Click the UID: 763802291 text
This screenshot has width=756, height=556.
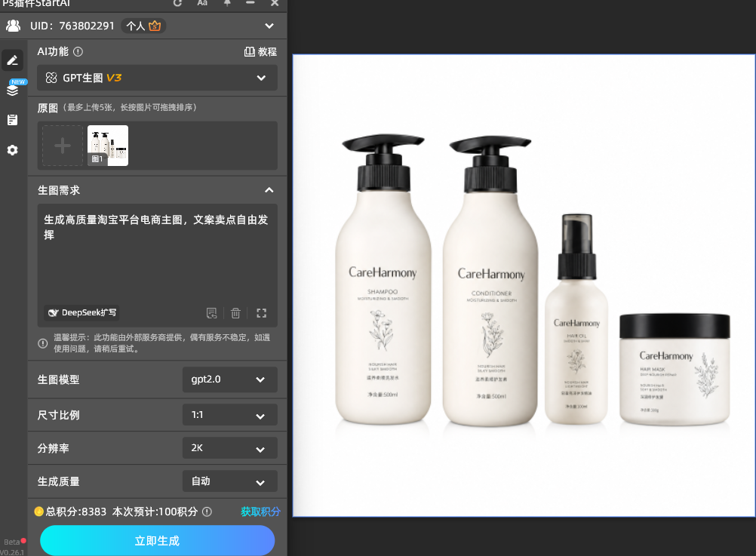[72, 26]
